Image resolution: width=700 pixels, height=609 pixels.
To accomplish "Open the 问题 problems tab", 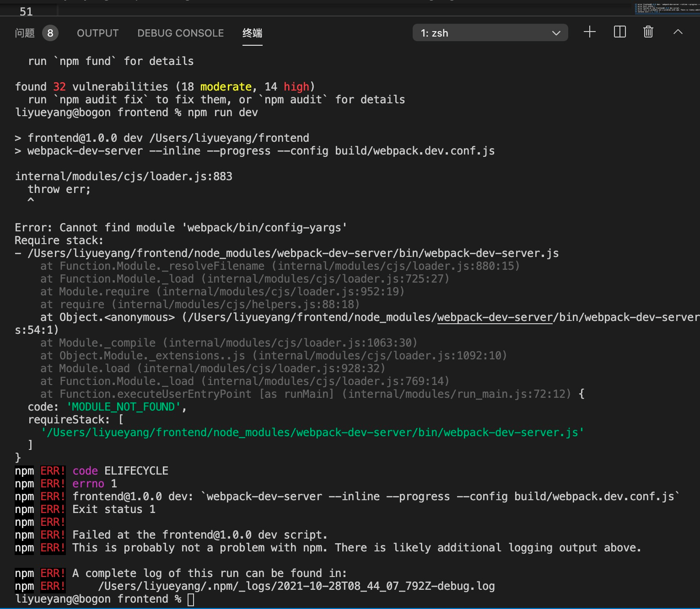I will point(25,33).
